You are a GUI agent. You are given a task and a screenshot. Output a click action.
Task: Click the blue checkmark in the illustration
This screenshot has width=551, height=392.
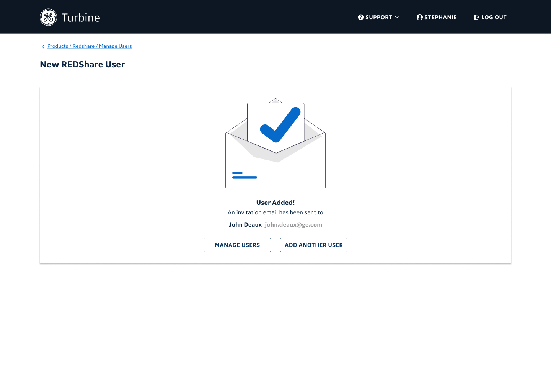(280, 125)
